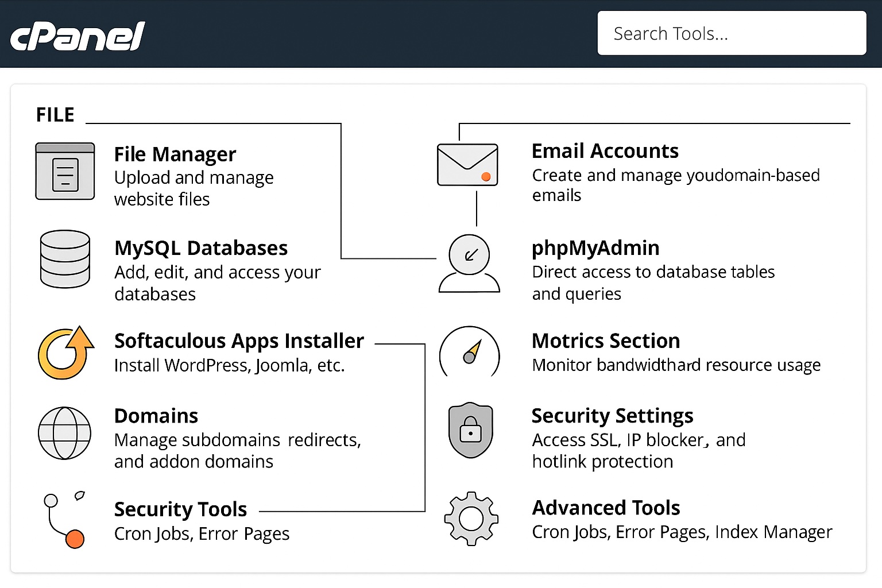Click the MySQL Databases cylinder icon
The height and width of the screenshot is (588, 882).
(65, 259)
